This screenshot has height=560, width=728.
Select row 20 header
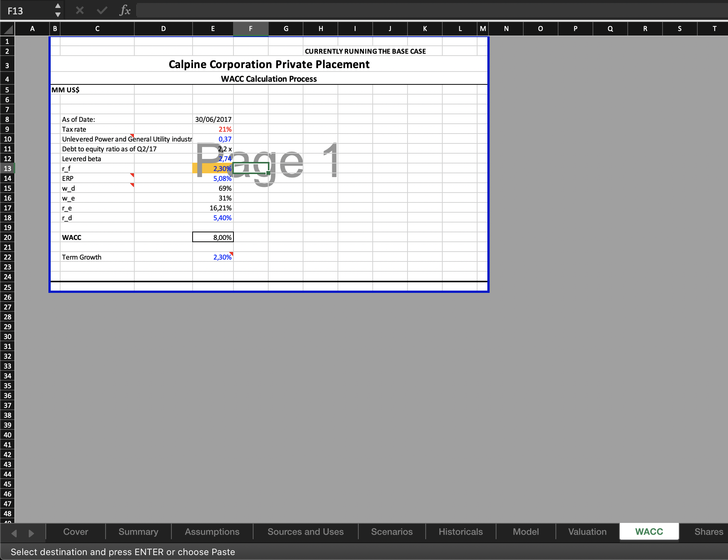(x=8, y=237)
